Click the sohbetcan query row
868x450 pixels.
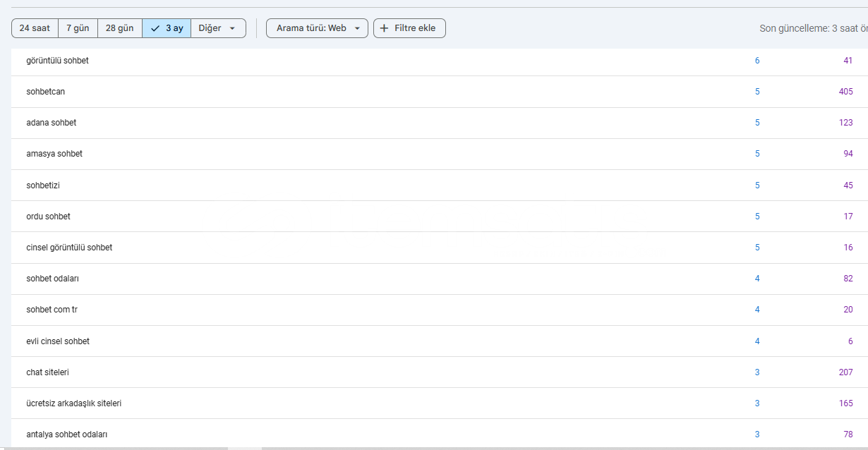point(440,92)
